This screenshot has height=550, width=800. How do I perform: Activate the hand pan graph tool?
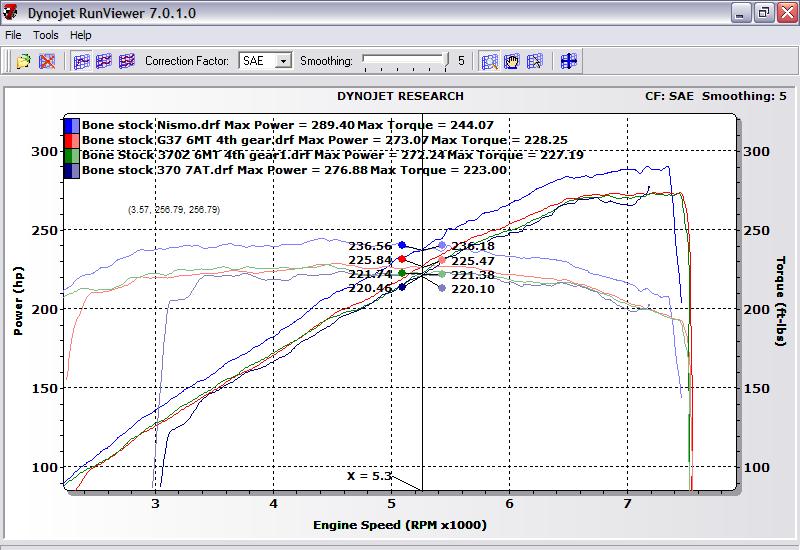tap(512, 61)
